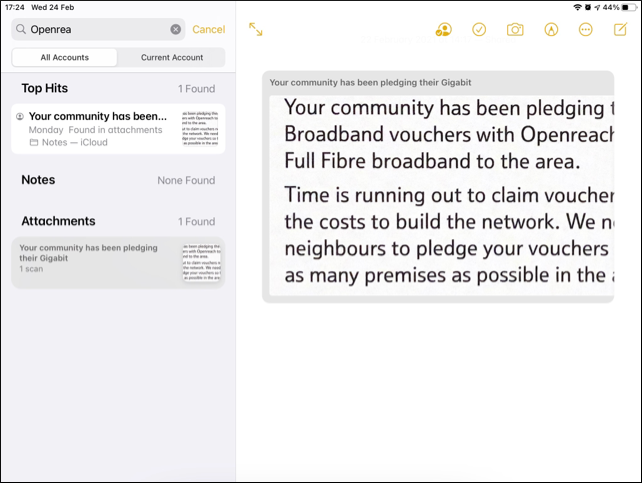Create a new note with compose icon

click(620, 29)
